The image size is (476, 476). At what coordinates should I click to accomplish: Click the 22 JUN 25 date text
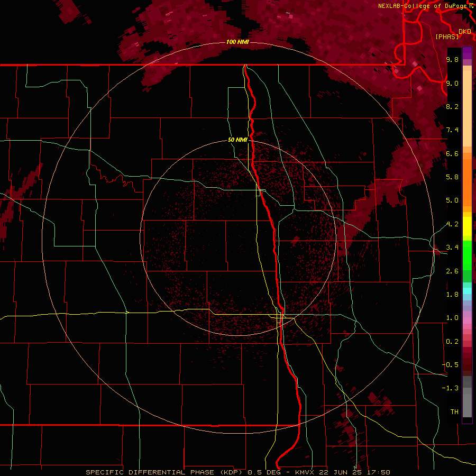click(341, 472)
